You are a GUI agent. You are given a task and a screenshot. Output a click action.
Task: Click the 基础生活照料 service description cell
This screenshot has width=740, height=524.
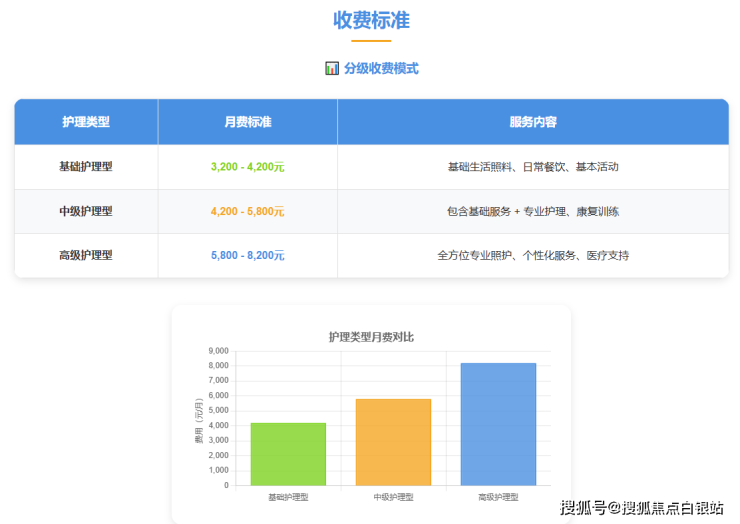533,167
